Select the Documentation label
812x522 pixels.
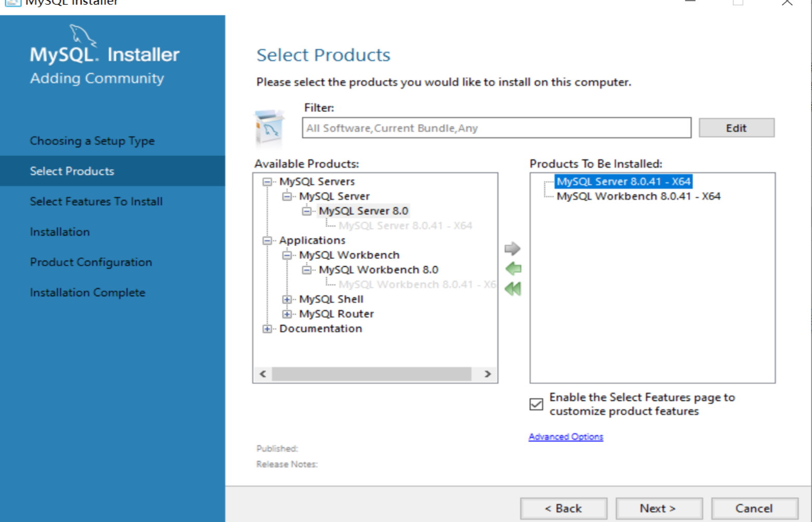(321, 328)
